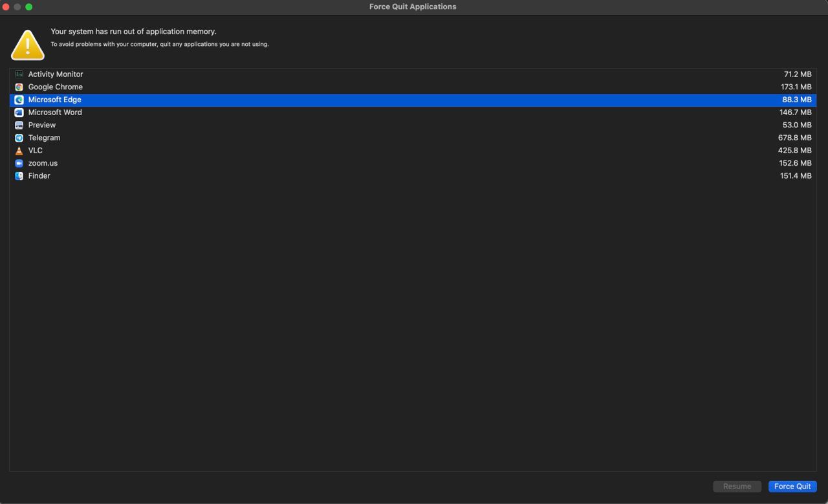Click the 173.1 MB memory value
Image resolution: width=828 pixels, height=504 pixels.
coord(796,87)
